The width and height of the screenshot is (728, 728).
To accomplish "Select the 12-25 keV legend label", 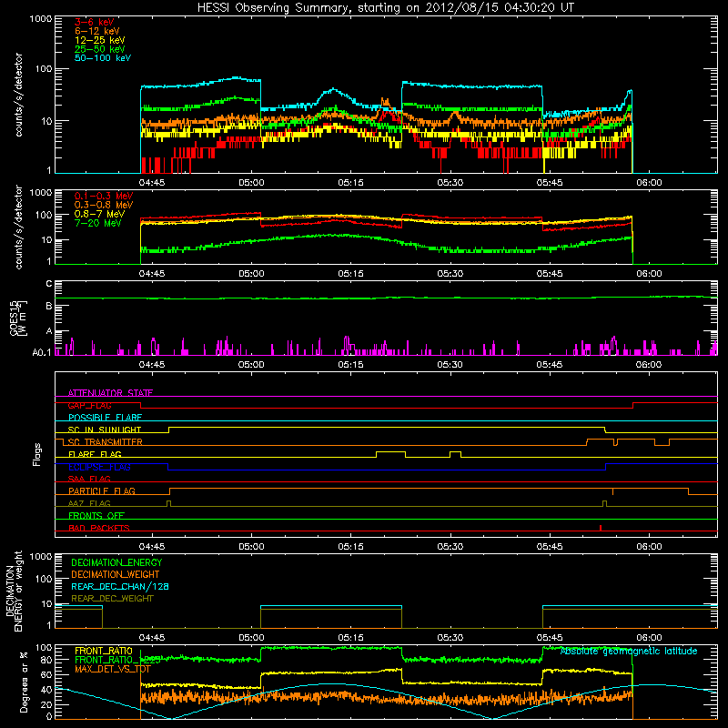I will [x=100, y=40].
